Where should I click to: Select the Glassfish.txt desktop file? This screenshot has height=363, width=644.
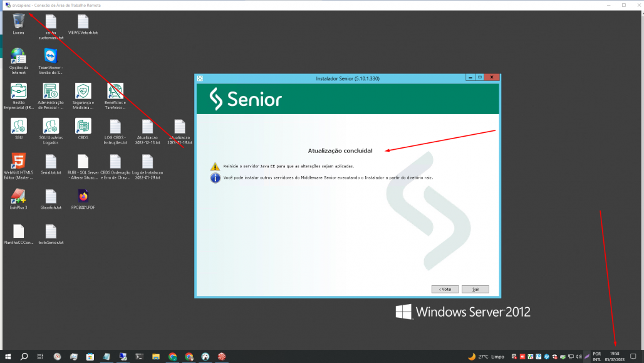point(51,199)
